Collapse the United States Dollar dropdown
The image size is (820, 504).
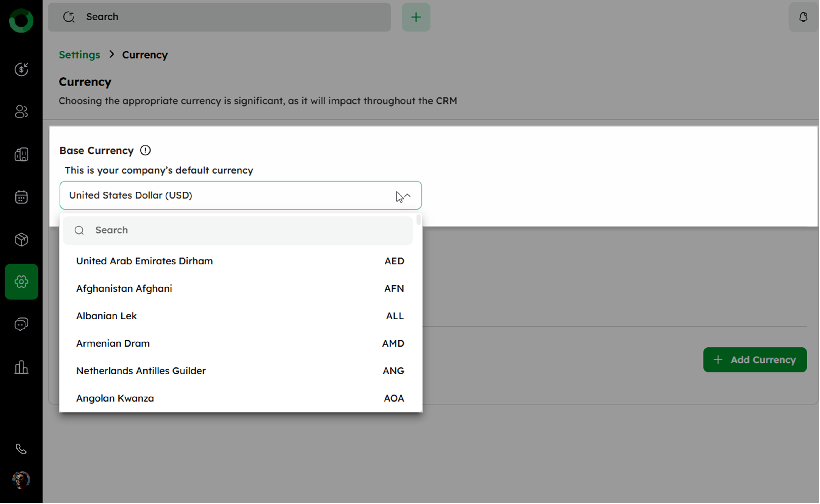point(407,195)
